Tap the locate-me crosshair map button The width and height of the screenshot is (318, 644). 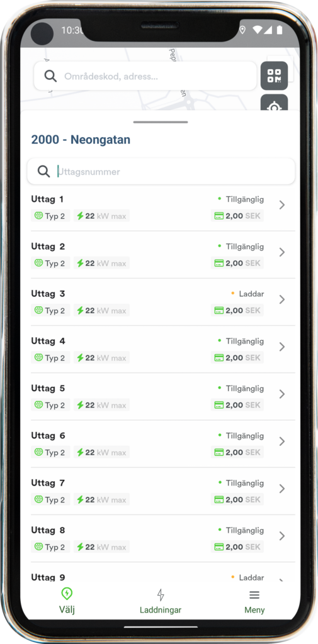(x=274, y=104)
